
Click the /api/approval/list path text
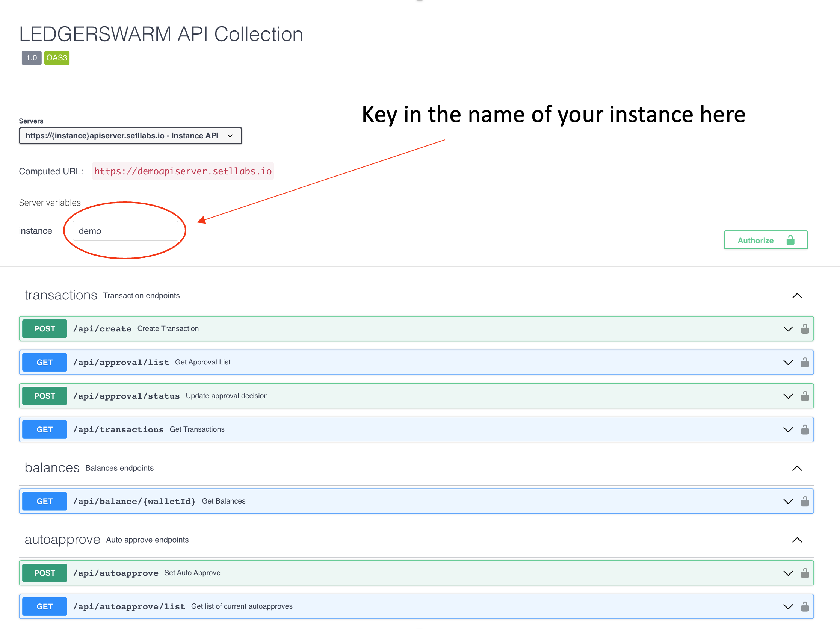[121, 362]
